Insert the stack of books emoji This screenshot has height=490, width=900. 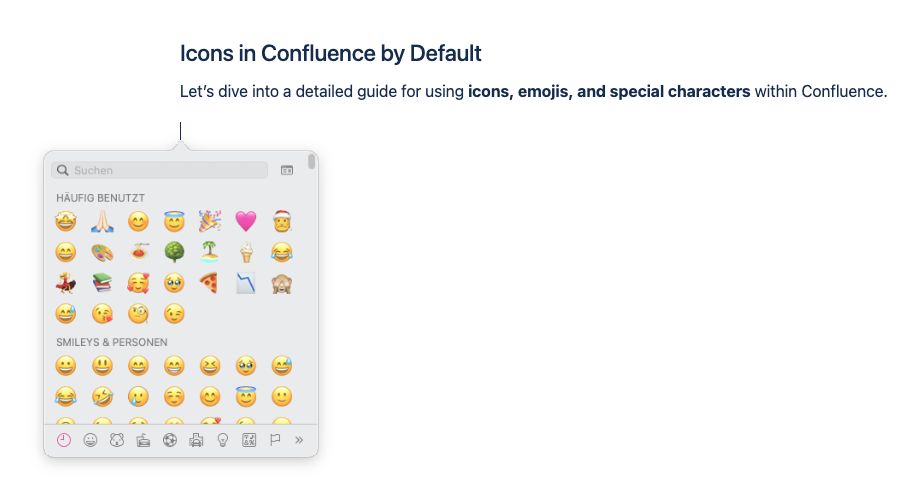(102, 283)
